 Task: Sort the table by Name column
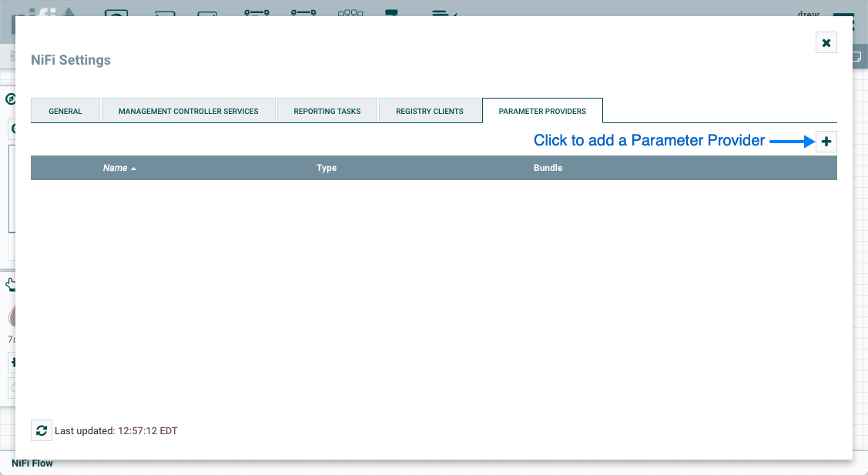click(116, 168)
